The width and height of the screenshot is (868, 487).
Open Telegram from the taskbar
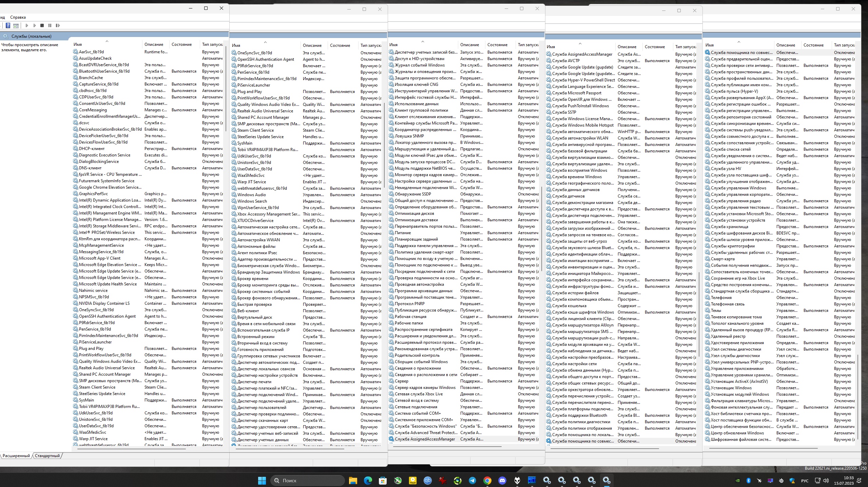[x=472, y=480]
